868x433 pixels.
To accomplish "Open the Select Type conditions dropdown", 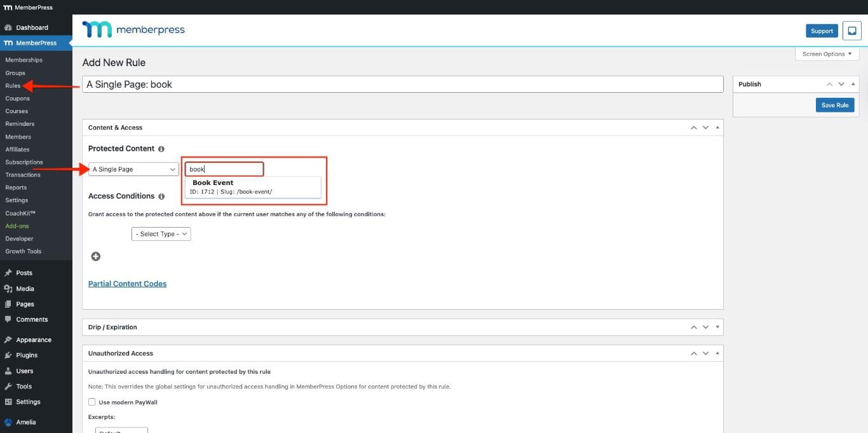I will tap(161, 233).
